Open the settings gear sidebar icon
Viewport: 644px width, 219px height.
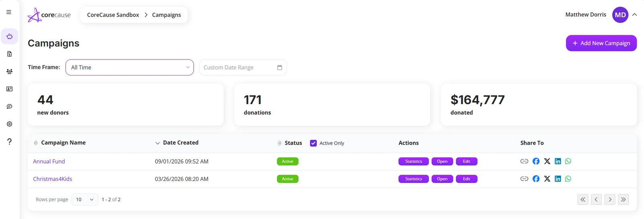pos(9,124)
